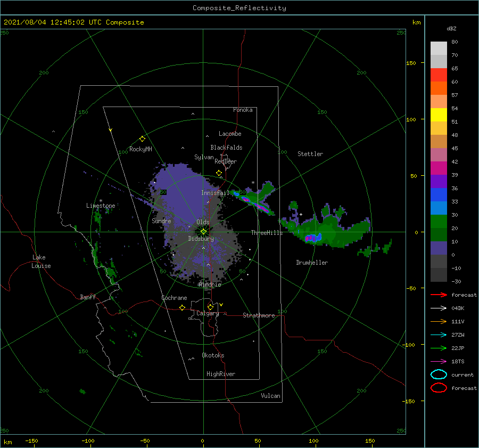Click the 04DK legend label
The height and width of the screenshot is (448, 479).
pyautogui.click(x=458, y=308)
